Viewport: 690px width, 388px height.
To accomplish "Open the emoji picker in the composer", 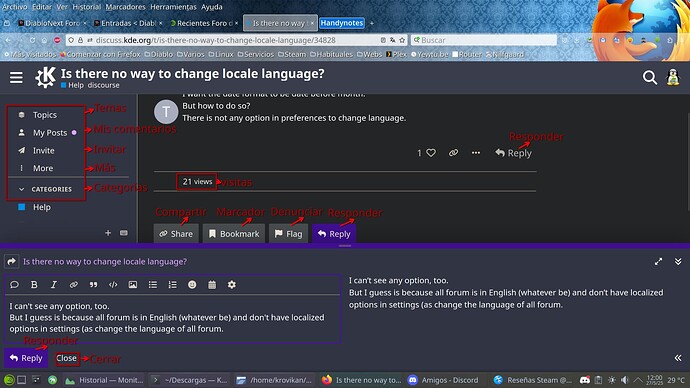I will point(192,285).
